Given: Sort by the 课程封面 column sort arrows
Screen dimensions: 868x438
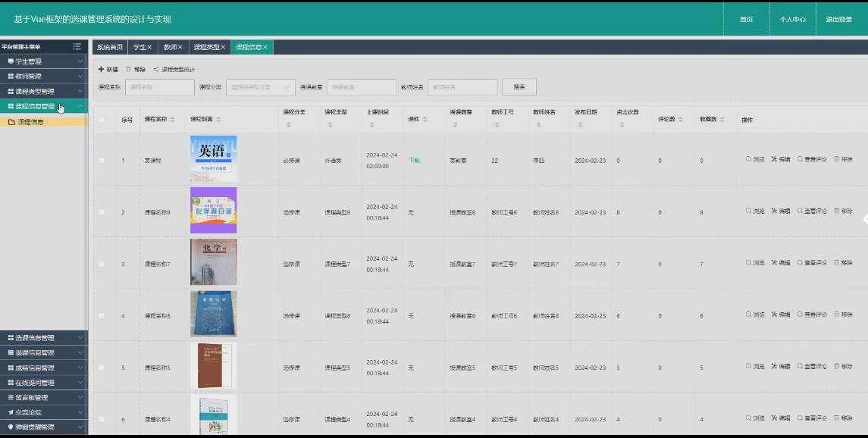Looking at the screenshot, I should click(218, 120).
